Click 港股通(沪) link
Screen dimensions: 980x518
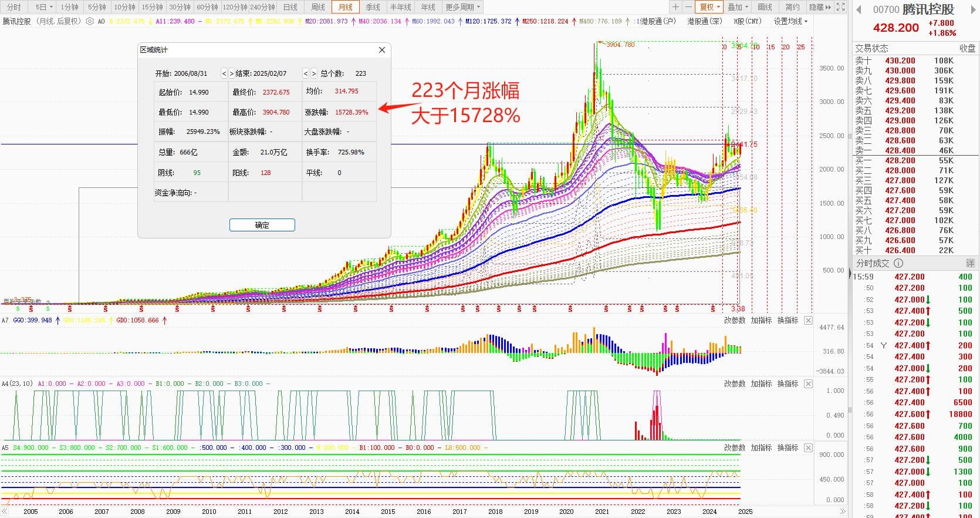(x=658, y=21)
